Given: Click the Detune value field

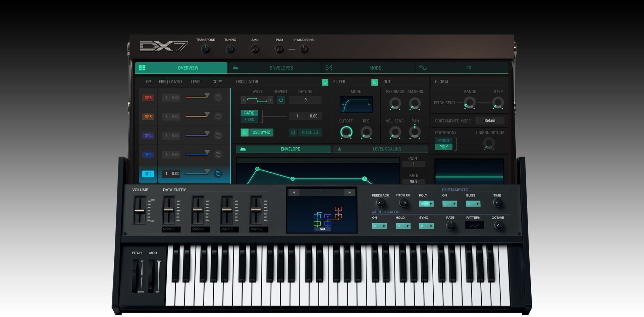Looking at the screenshot, I should (305, 100).
